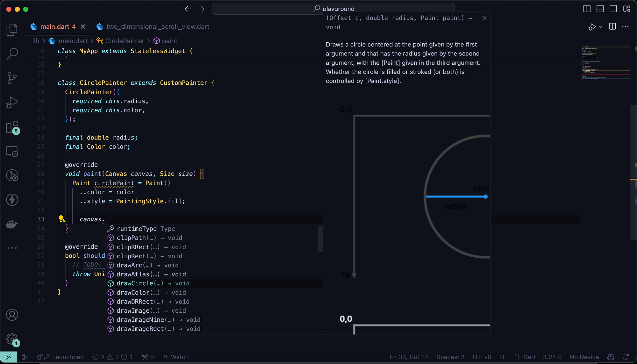Screen dimensions: 637x364
Task: Open the Explorer view in activity bar
Action: (12, 30)
